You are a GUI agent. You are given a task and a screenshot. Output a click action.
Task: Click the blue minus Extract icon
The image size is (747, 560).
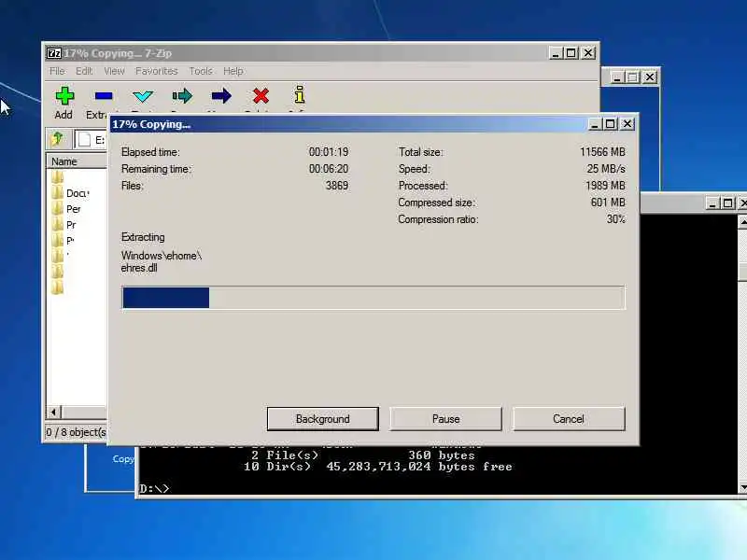click(x=104, y=96)
